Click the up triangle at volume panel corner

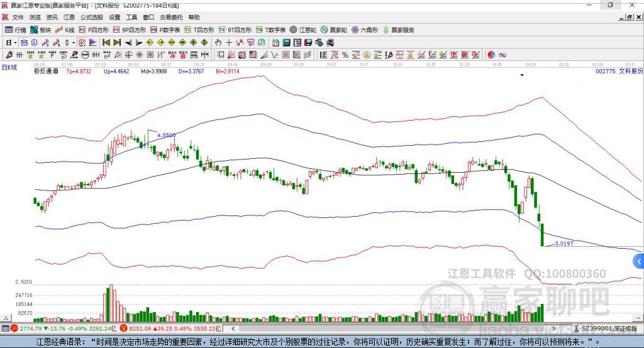point(6,318)
